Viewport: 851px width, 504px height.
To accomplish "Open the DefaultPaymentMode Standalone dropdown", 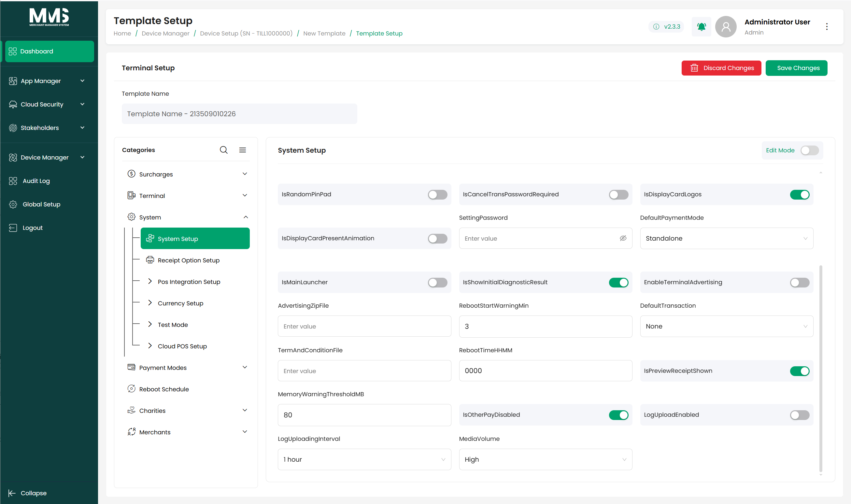I will [726, 238].
